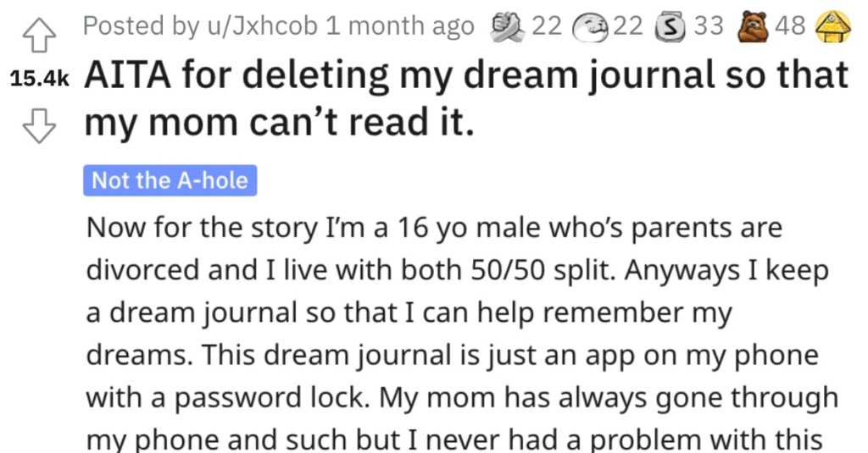868x453 pixels.
Task: Click the 1 month ago timestamp
Action: coord(400,26)
